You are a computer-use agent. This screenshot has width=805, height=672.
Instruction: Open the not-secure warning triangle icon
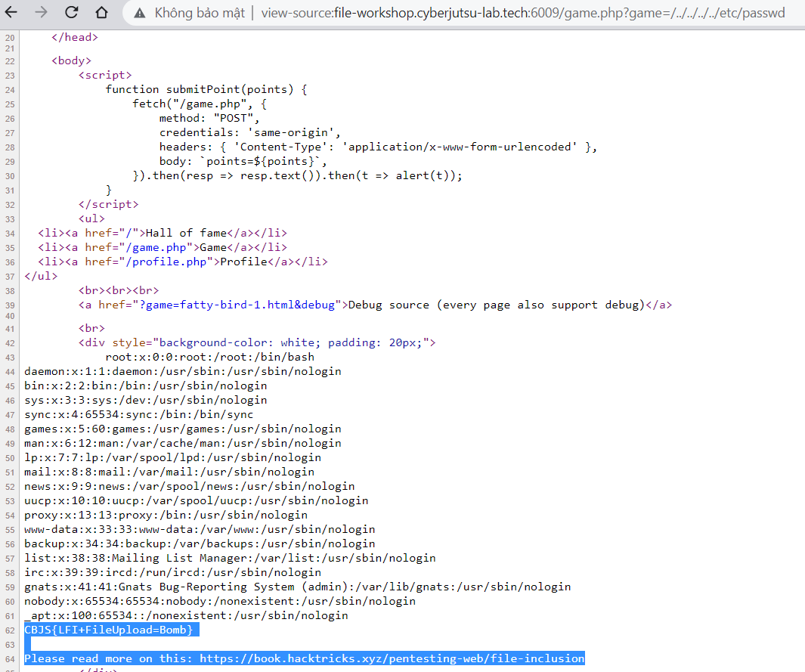click(x=140, y=13)
